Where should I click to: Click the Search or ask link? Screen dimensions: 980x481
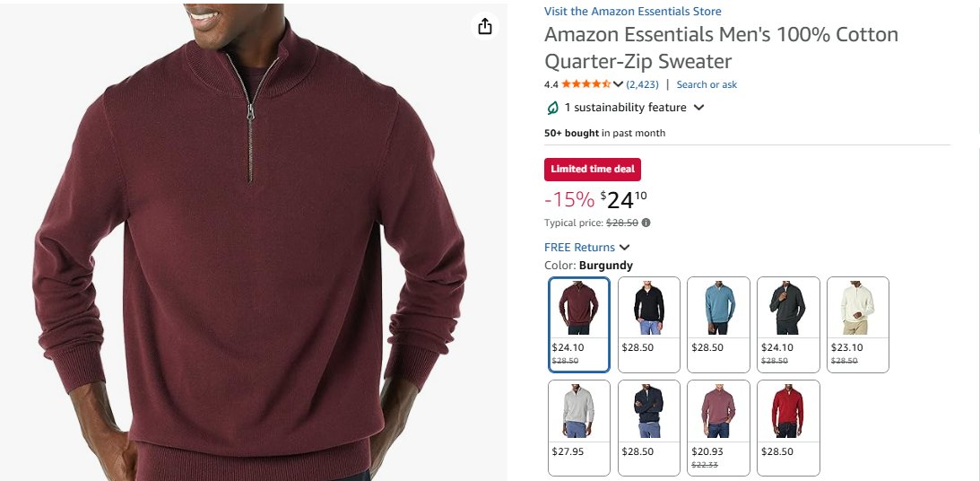[x=707, y=84]
